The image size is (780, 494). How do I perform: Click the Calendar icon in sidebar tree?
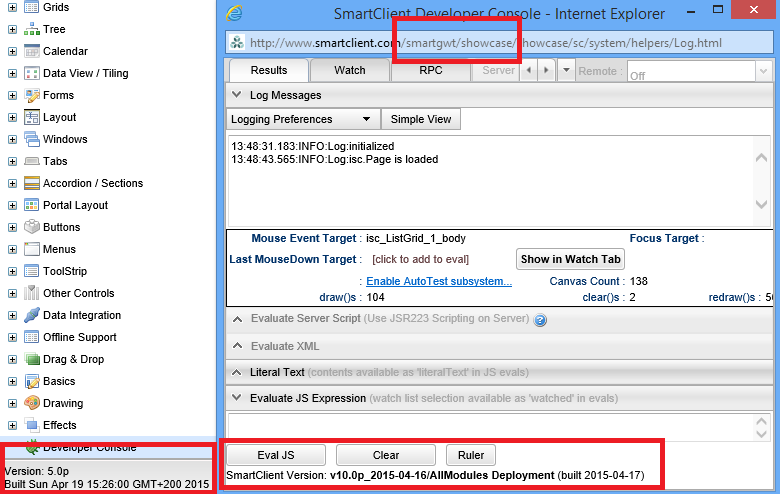pos(31,51)
